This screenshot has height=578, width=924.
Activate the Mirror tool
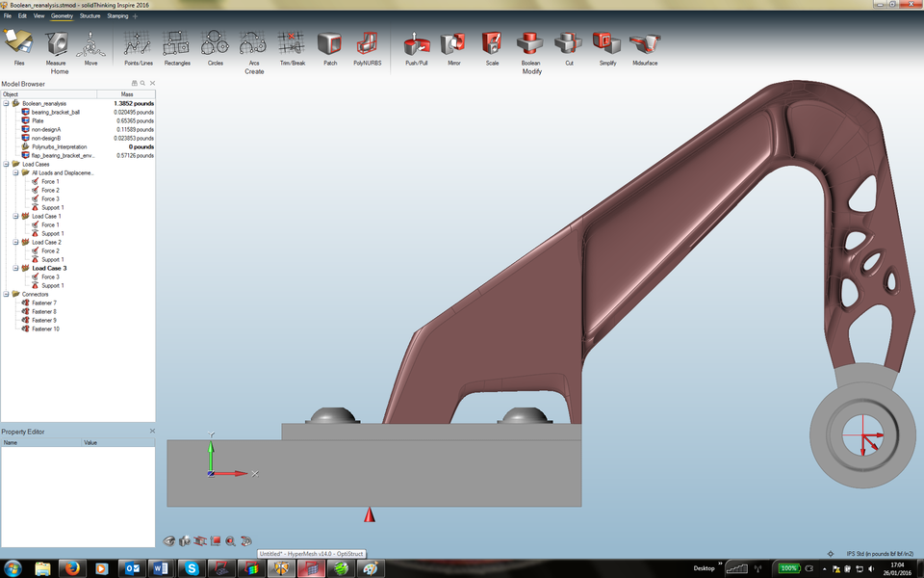point(453,43)
